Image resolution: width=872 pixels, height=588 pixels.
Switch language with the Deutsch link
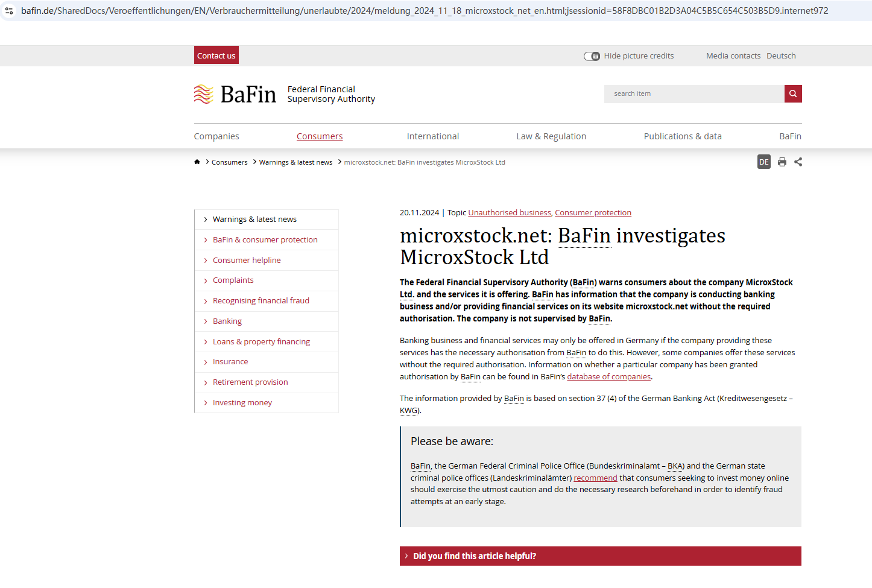coord(781,56)
